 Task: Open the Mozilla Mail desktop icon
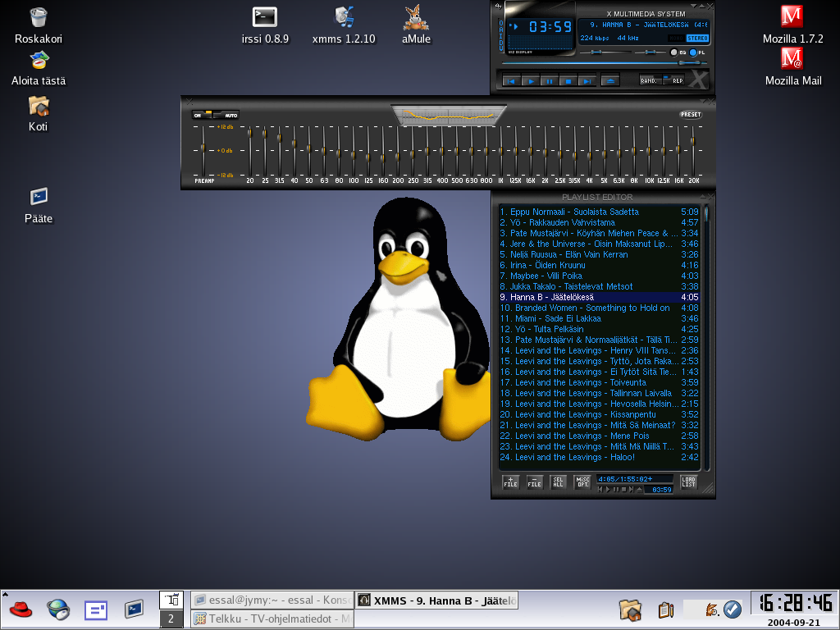point(793,67)
